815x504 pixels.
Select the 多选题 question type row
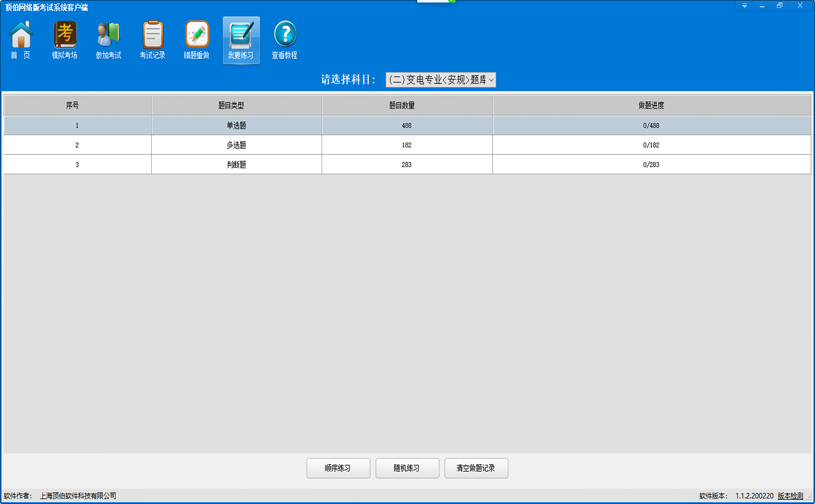point(236,145)
